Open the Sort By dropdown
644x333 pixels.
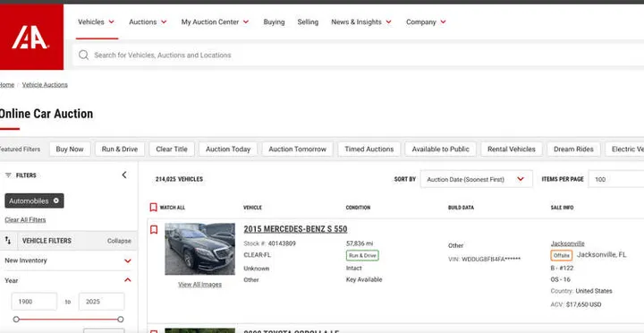coord(477,179)
